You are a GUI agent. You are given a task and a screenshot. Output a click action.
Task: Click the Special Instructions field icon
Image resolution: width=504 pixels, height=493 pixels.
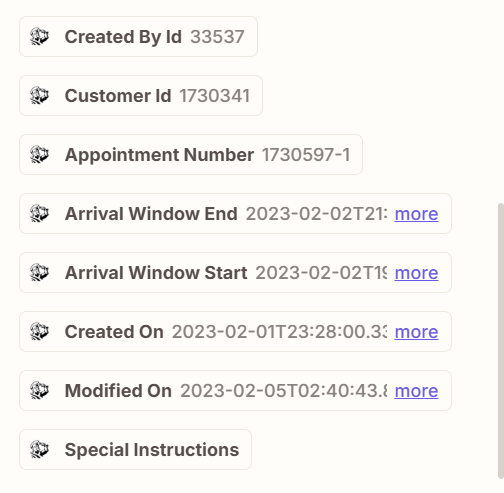[x=39, y=450]
